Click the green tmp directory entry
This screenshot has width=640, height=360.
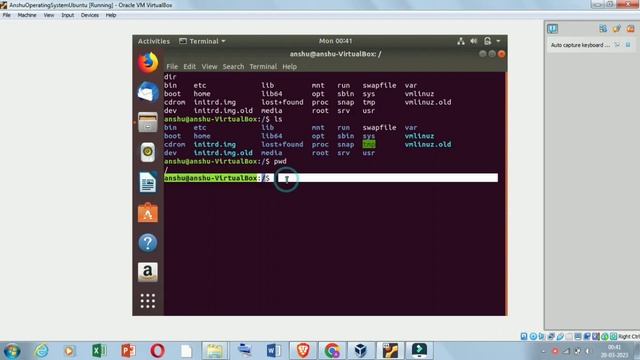[369, 144]
